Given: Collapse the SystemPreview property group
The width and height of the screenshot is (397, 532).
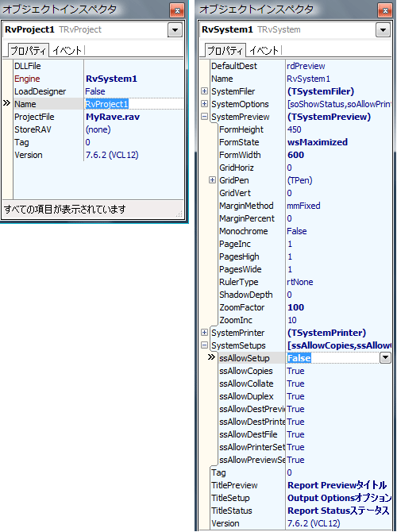Looking at the screenshot, I should click(204, 117).
